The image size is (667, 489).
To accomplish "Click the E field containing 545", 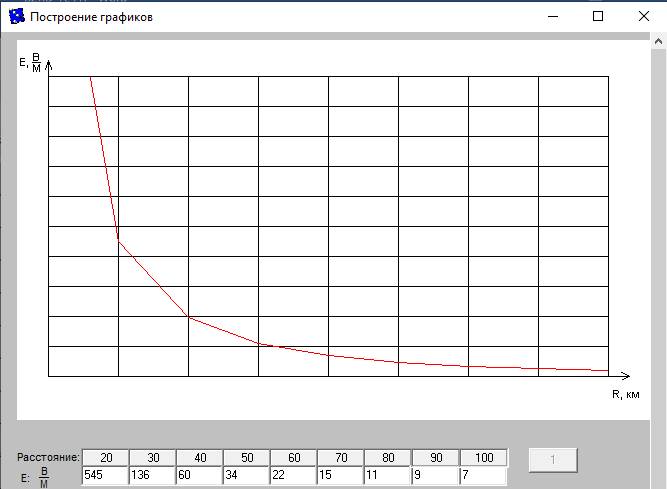I will pyautogui.click(x=105, y=475).
